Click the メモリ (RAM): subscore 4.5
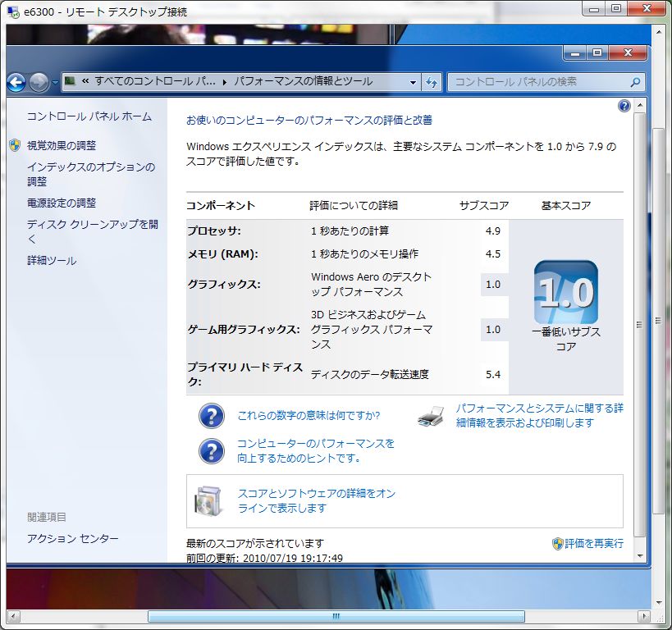The width and height of the screenshot is (672, 630). tap(493, 254)
